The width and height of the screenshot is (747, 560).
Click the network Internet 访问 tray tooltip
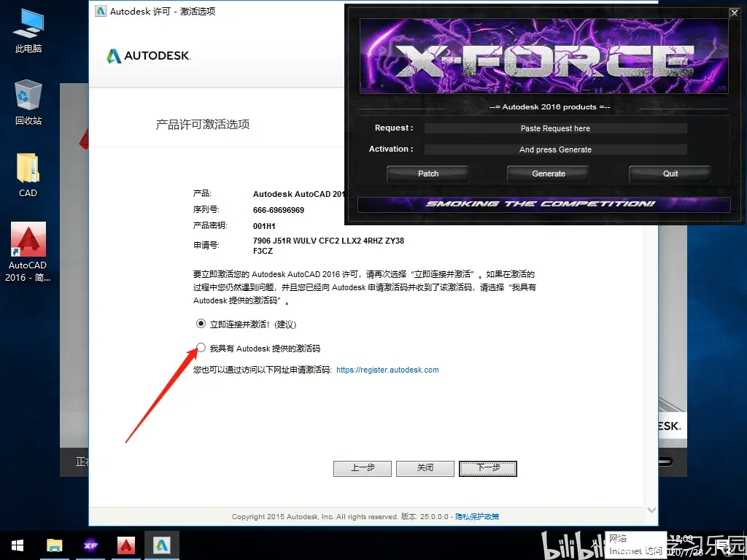point(635,545)
